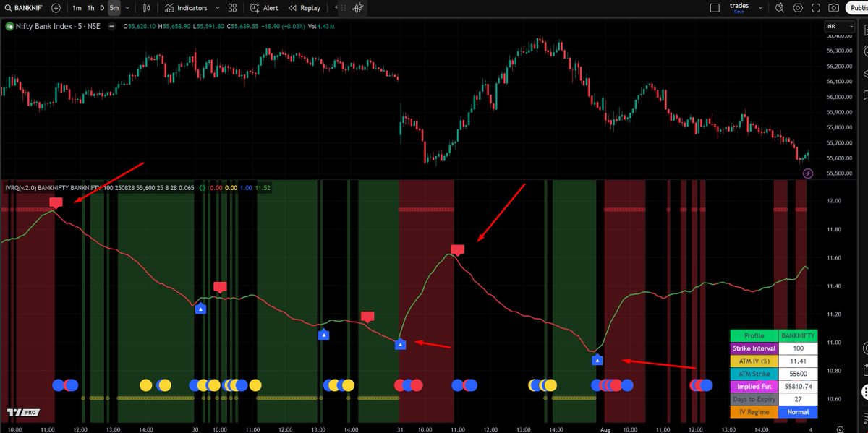Create an Alert
Viewport: 868px width, 433px height.
(x=264, y=8)
